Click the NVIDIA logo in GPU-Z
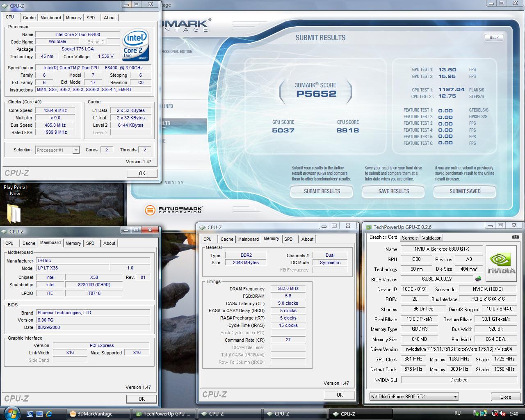Viewport: 525px width, 420px height. [x=501, y=263]
